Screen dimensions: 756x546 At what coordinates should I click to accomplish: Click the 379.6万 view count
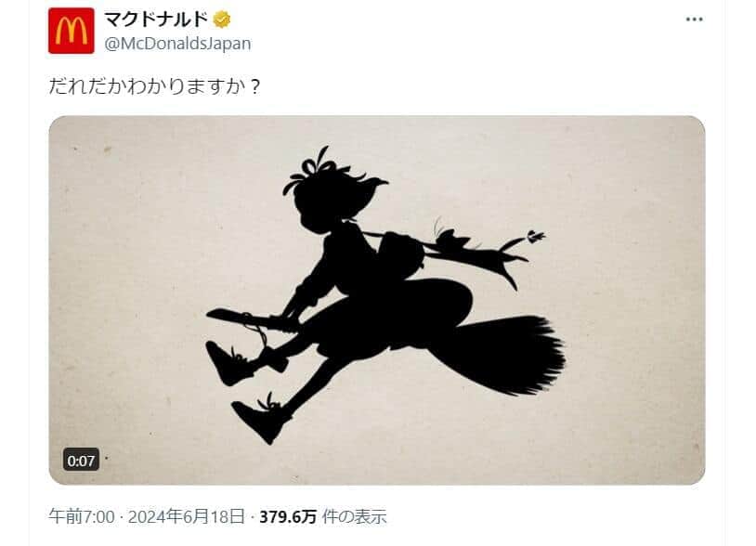[x=288, y=516]
